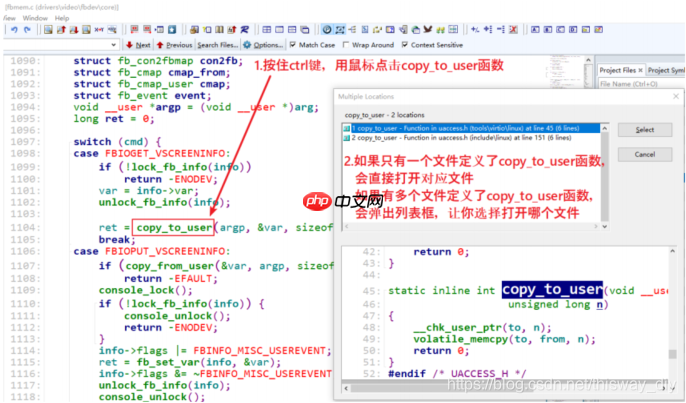The height and width of the screenshot is (403, 686).
Task: Select copy_to_user entry at line 45
Action: [472, 128]
